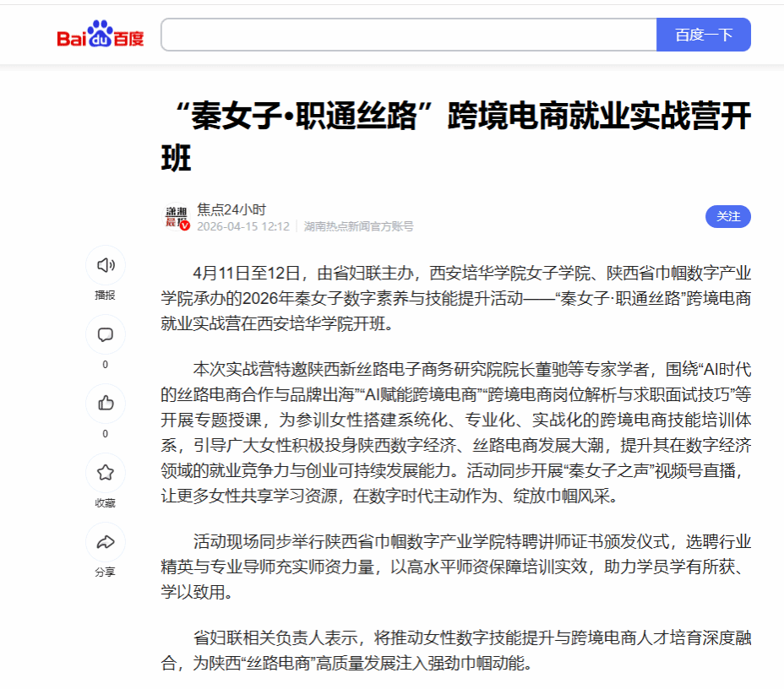Click the speaker icon to play audio broadcast
784x689 pixels.
pyautogui.click(x=106, y=265)
